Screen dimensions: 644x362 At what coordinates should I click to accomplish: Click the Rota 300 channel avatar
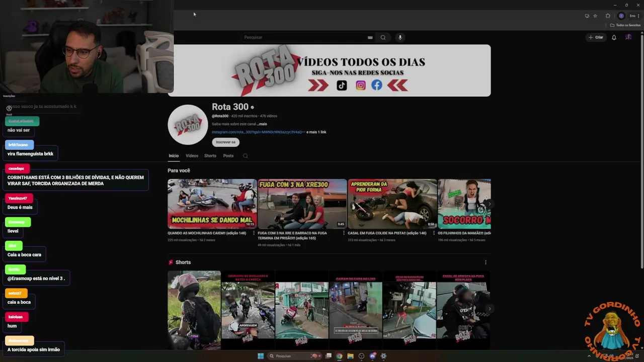click(188, 125)
